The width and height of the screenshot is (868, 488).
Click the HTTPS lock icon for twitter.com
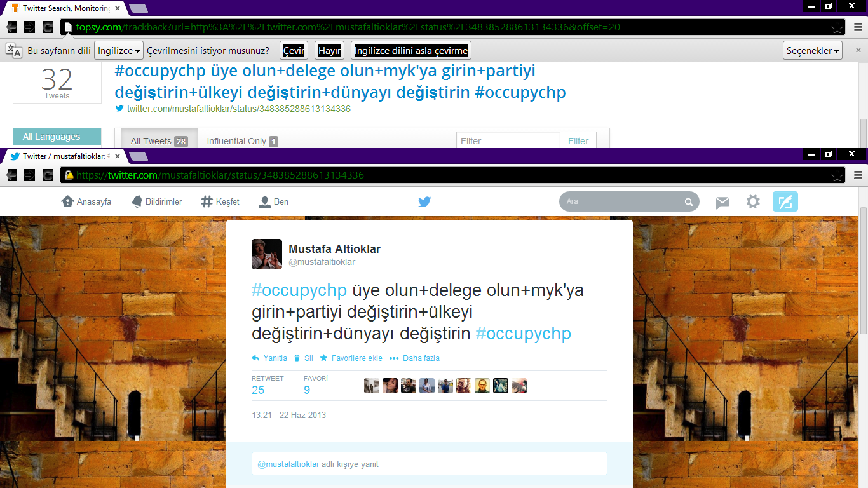point(69,175)
